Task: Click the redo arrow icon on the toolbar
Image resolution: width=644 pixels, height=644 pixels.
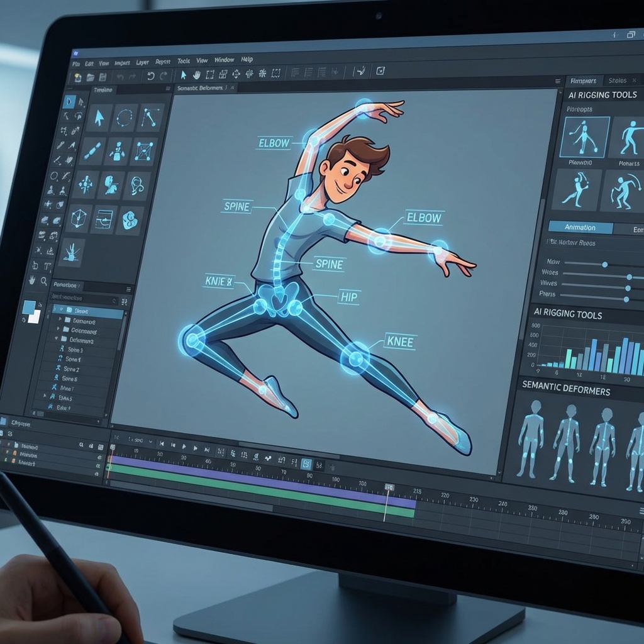Action: [164, 74]
